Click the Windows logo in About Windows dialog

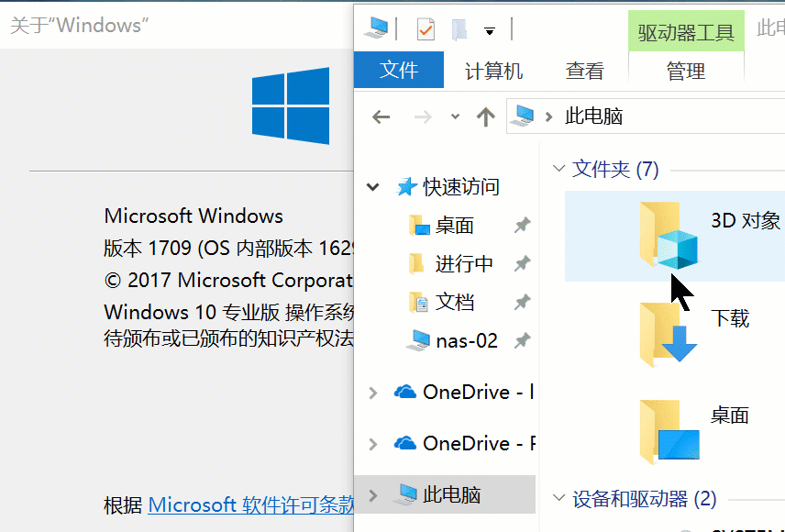tap(291, 105)
